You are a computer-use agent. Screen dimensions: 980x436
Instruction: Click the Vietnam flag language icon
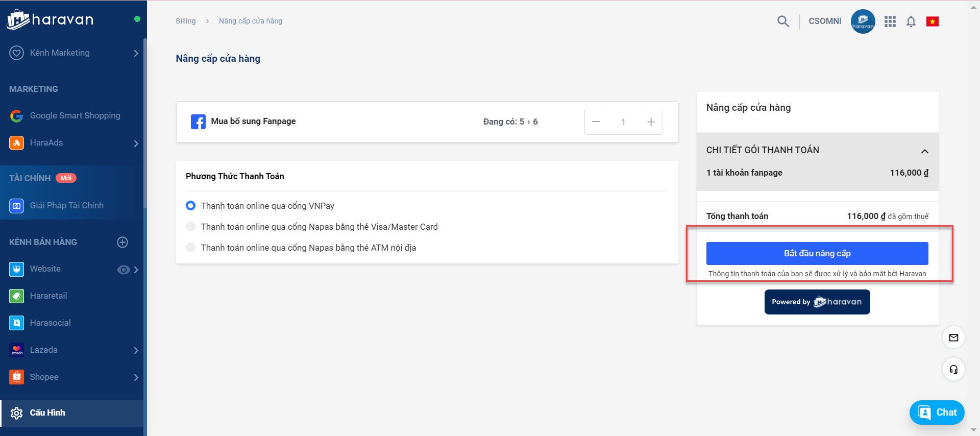click(x=933, y=21)
